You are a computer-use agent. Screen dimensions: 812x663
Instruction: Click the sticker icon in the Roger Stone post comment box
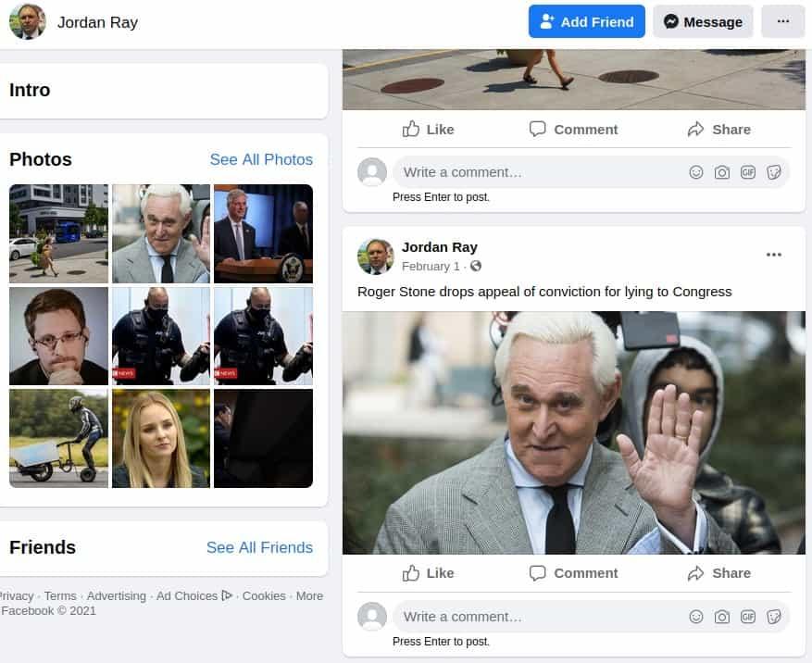click(774, 617)
